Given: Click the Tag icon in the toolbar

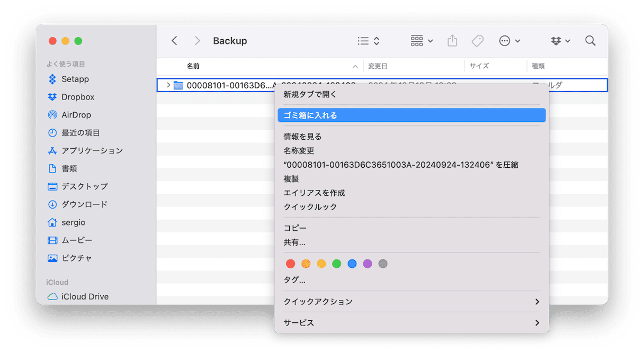Looking at the screenshot, I should (477, 41).
